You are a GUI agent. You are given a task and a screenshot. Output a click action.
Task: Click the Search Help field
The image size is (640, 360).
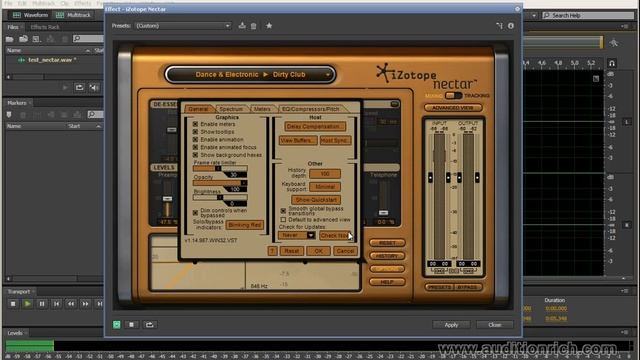588,16
